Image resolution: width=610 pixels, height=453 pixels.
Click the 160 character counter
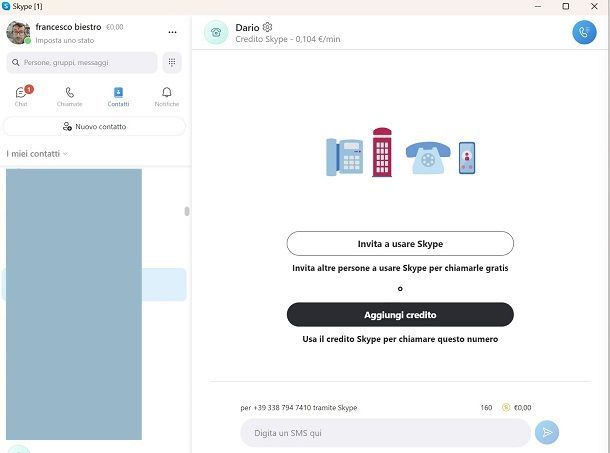486,407
